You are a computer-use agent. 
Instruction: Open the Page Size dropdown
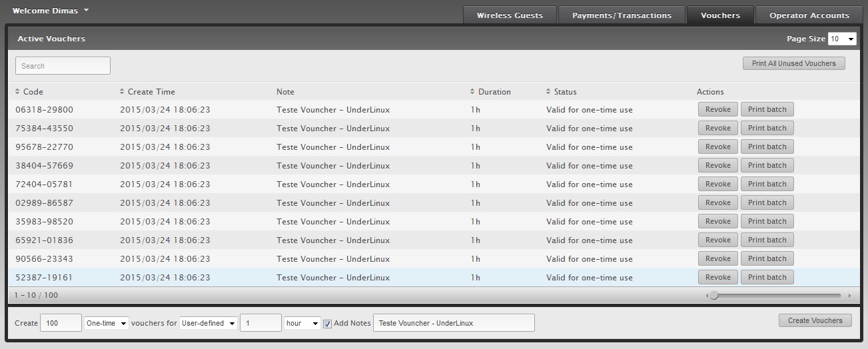[842, 39]
